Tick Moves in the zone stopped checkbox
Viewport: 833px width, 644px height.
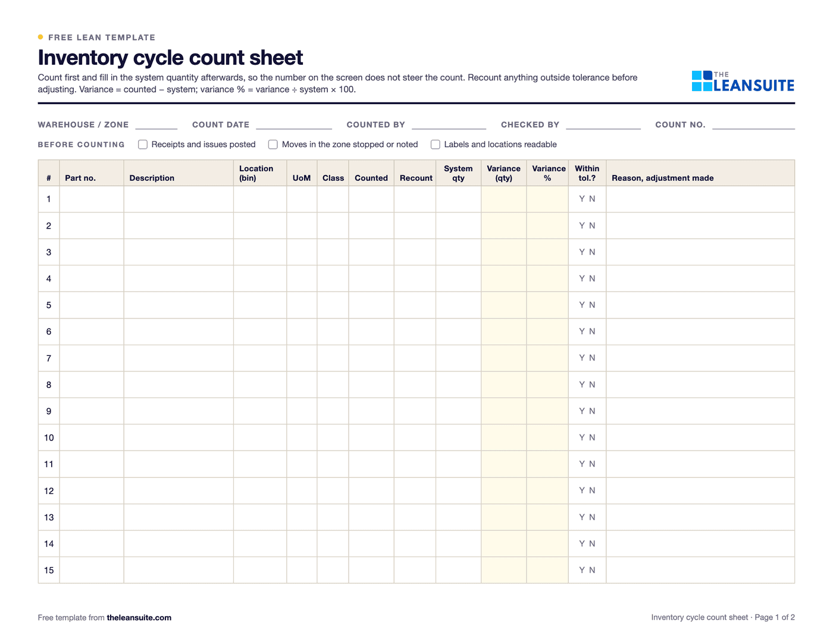[273, 145]
